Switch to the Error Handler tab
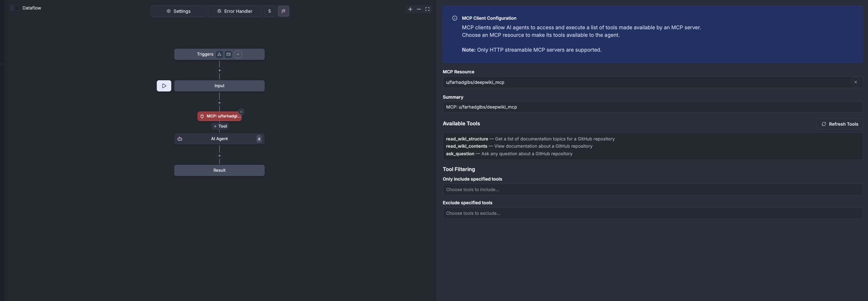868x301 pixels. 235,11
